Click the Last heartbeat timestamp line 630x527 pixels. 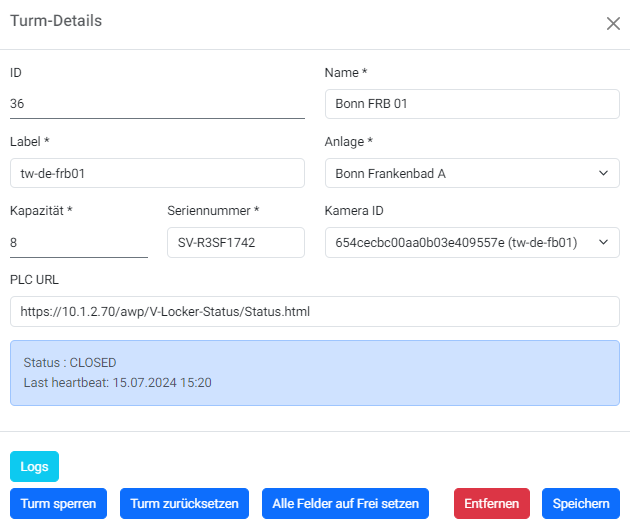click(x=117, y=383)
